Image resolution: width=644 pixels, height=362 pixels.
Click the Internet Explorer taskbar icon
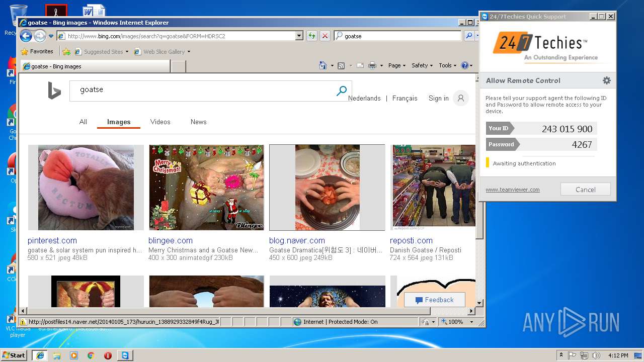pos(40,355)
